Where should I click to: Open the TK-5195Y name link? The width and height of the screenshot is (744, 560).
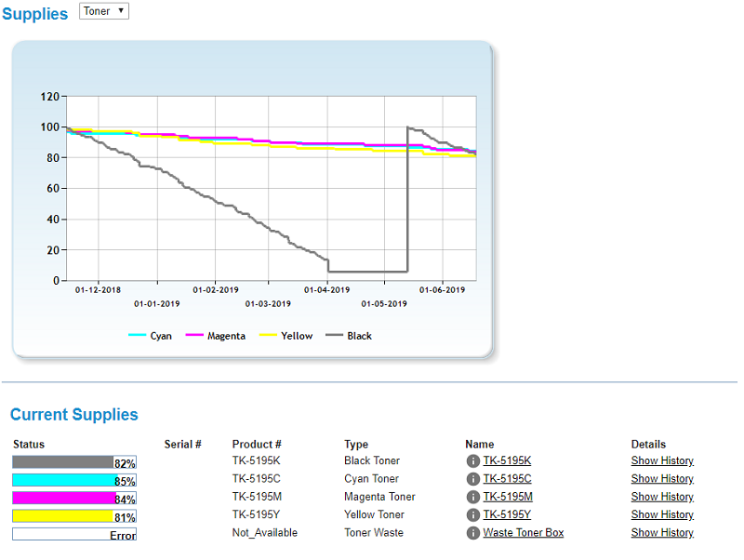click(x=507, y=515)
